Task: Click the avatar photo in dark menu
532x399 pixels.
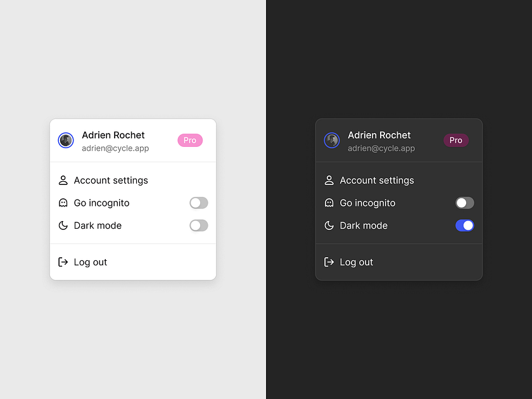Action: pyautogui.click(x=332, y=140)
